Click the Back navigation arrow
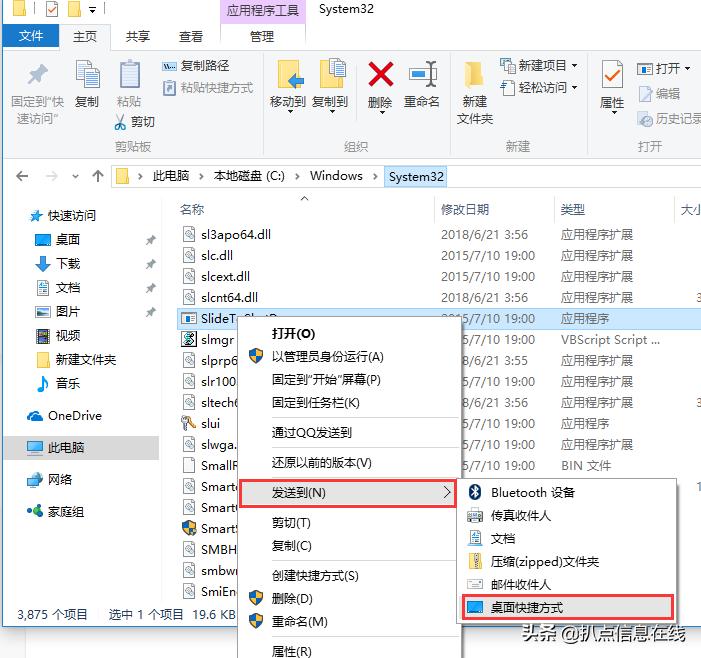Viewport: 701px width, 658px height. click(x=22, y=176)
